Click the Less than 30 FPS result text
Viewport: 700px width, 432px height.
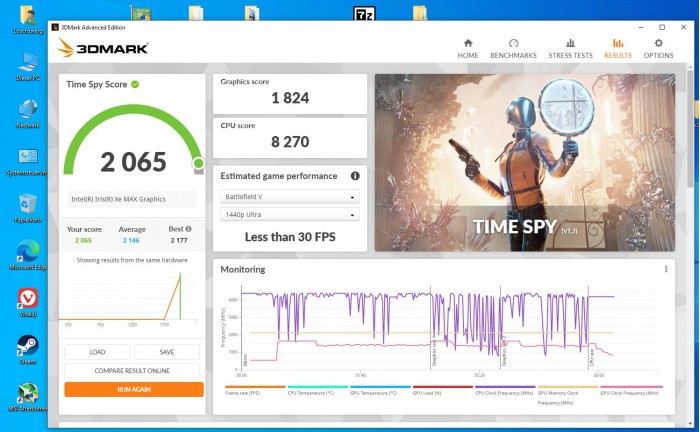(290, 237)
